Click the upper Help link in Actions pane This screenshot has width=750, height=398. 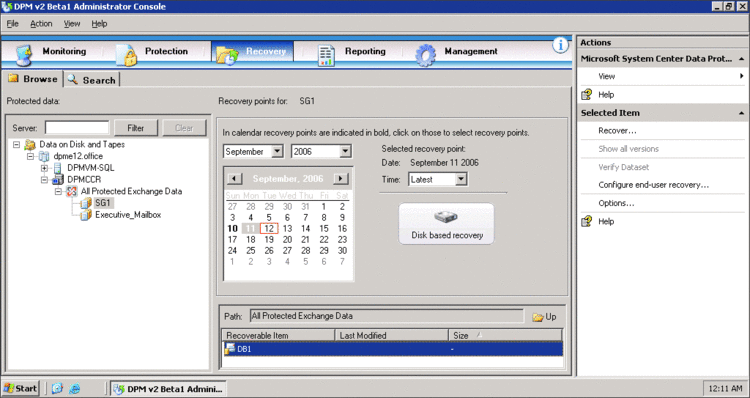click(x=606, y=95)
